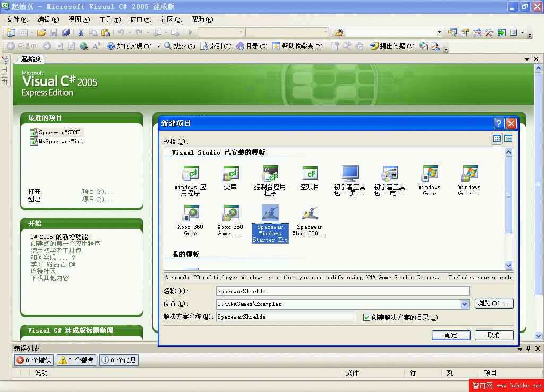Open help 目录 contents
This screenshot has height=392, width=544.
click(x=252, y=46)
